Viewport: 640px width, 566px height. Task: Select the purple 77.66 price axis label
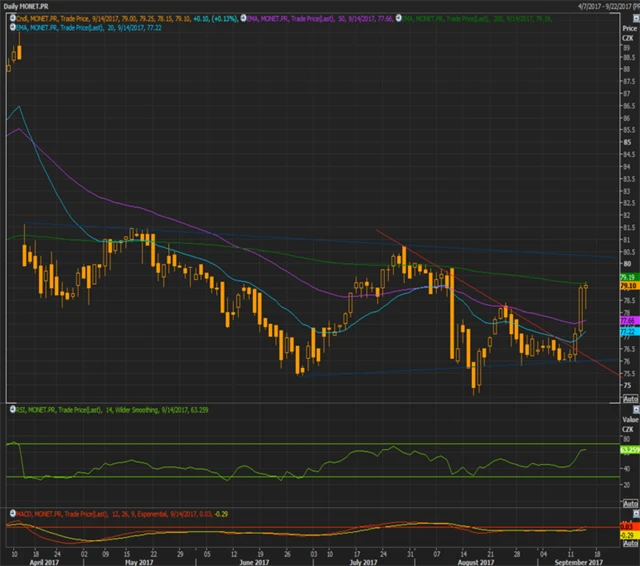(628, 320)
